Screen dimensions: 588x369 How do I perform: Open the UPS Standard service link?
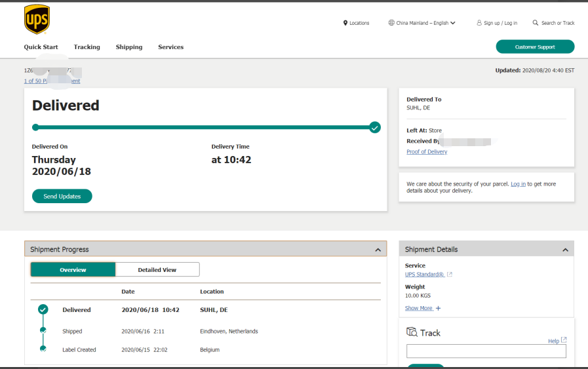(x=425, y=275)
